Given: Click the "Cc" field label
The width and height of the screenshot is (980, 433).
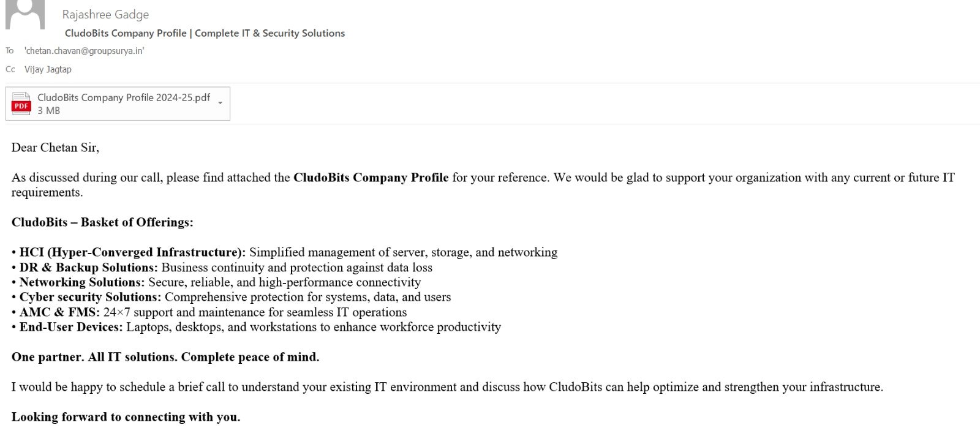Looking at the screenshot, I should click(x=10, y=69).
